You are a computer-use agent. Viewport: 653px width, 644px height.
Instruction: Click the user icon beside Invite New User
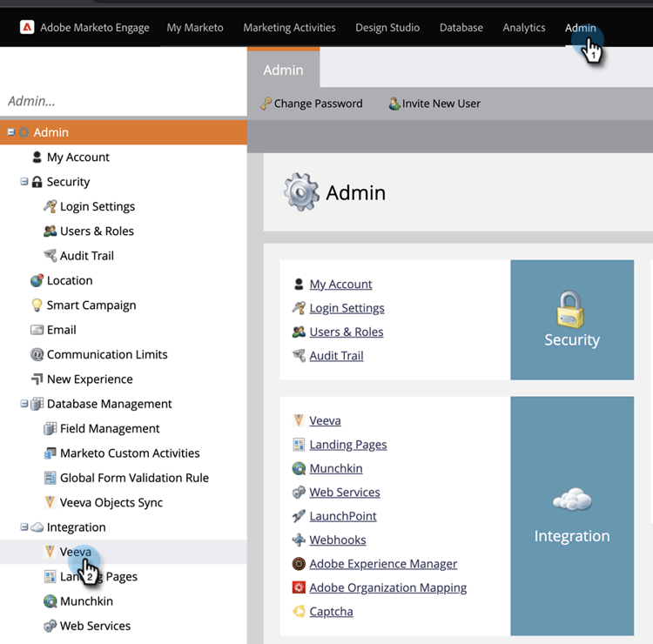point(394,104)
